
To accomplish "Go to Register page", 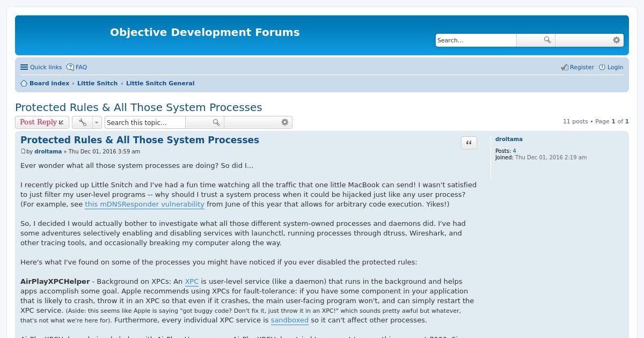I will tap(577, 67).
